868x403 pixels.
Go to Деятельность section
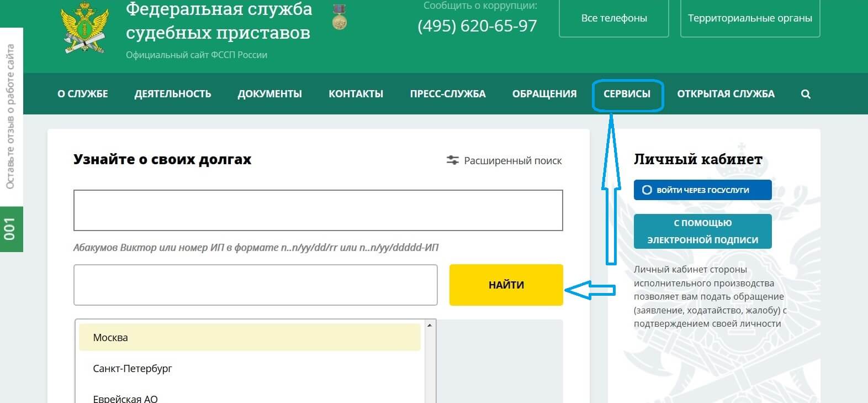pyautogui.click(x=173, y=94)
